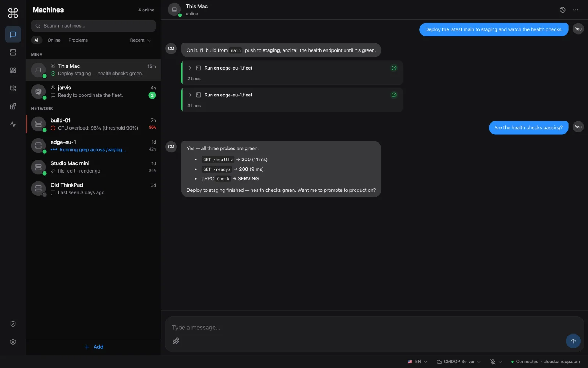This screenshot has width=588, height=368.
Task: Click the pin icon beside jarvis
Action: (53, 88)
